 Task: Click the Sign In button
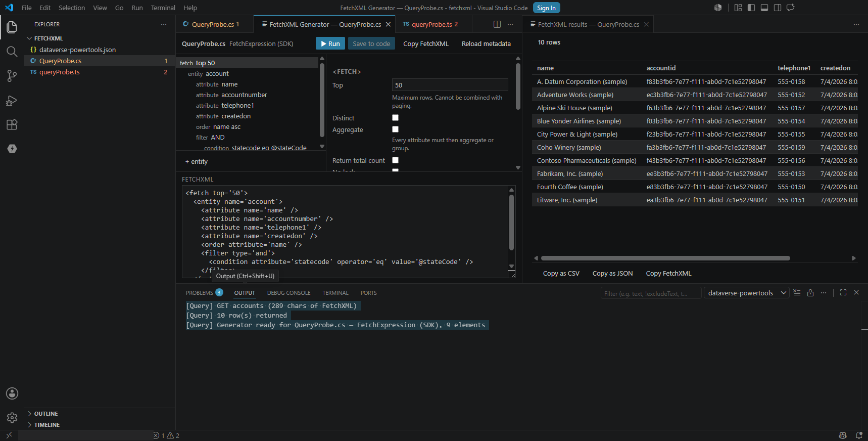click(546, 8)
